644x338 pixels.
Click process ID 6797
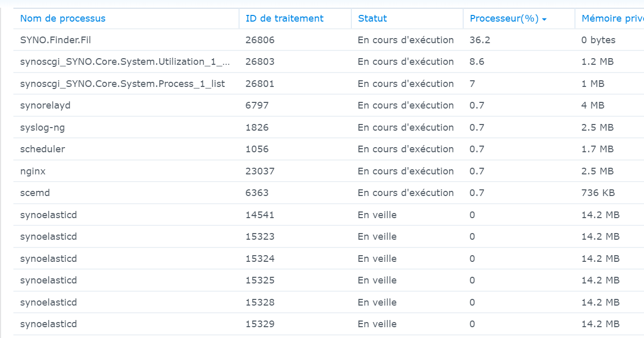point(257,105)
